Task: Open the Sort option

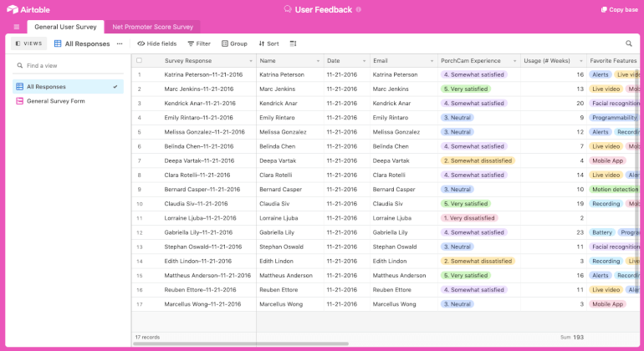Action: point(268,43)
